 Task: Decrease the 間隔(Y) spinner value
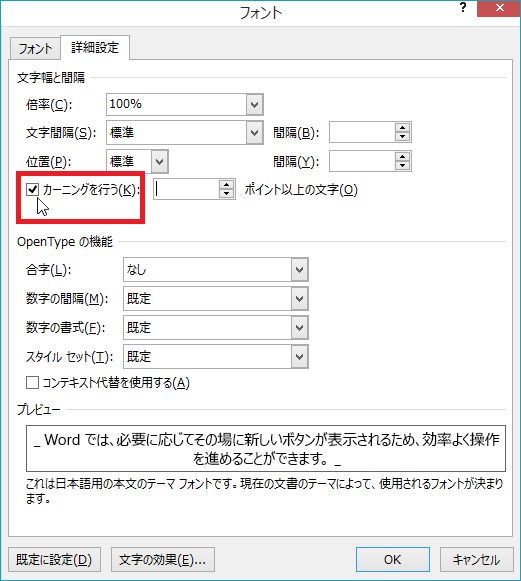coord(402,166)
